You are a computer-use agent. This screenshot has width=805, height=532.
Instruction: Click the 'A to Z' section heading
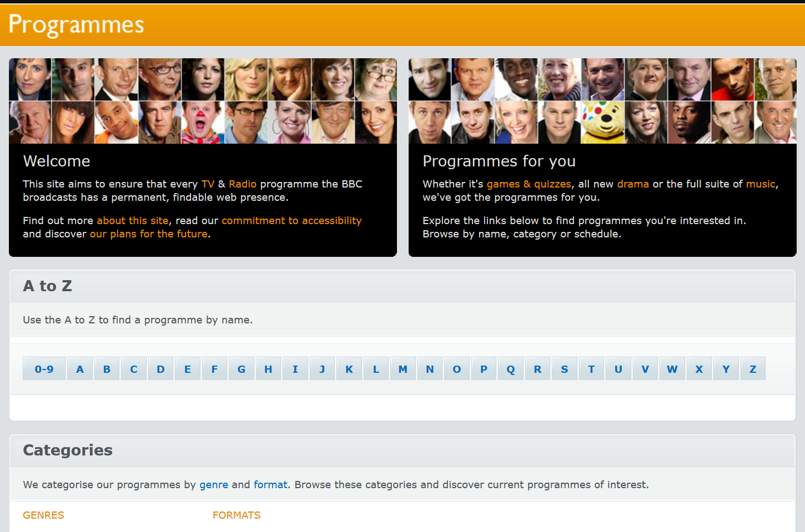48,286
